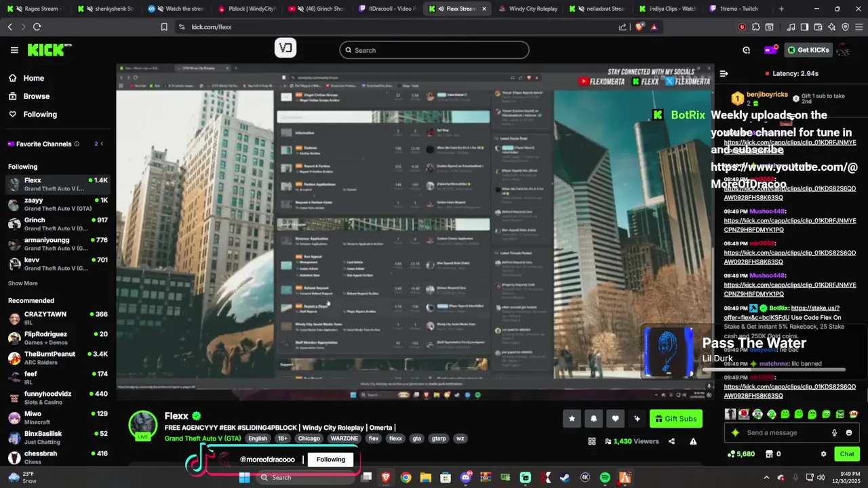Click Flexx streamer avatar with LIVE badge

(143, 426)
